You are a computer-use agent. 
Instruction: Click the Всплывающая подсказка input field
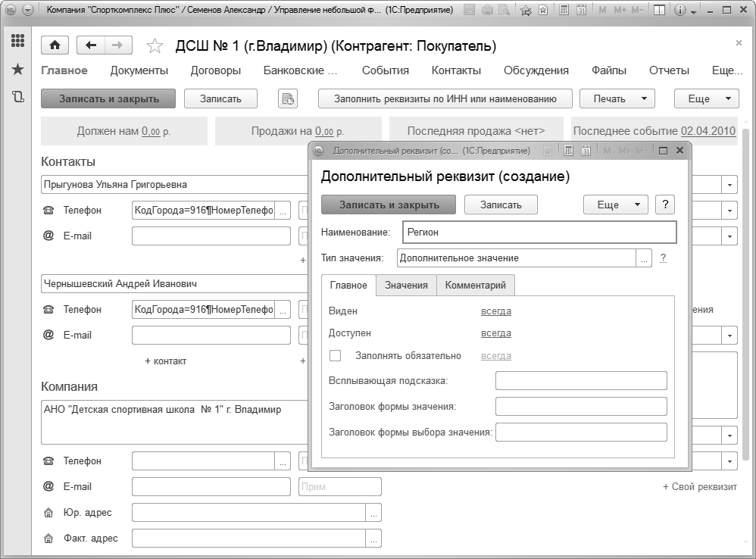[581, 381]
